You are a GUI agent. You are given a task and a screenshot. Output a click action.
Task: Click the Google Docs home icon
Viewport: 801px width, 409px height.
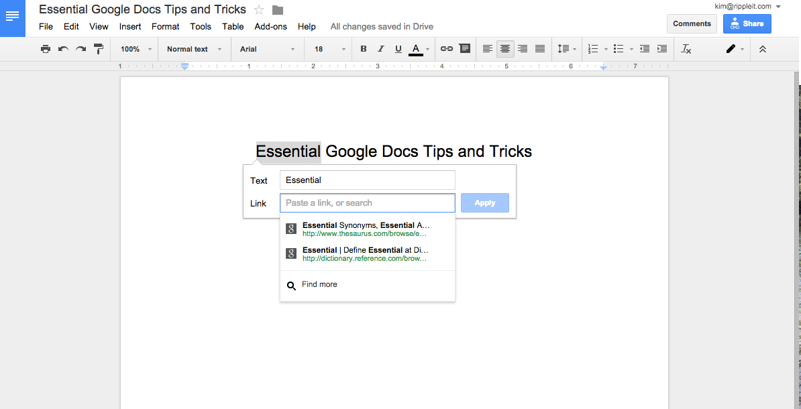click(x=12, y=17)
